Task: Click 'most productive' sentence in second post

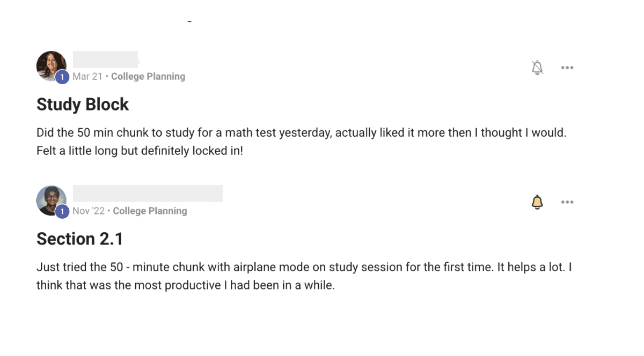Action: coord(185,285)
